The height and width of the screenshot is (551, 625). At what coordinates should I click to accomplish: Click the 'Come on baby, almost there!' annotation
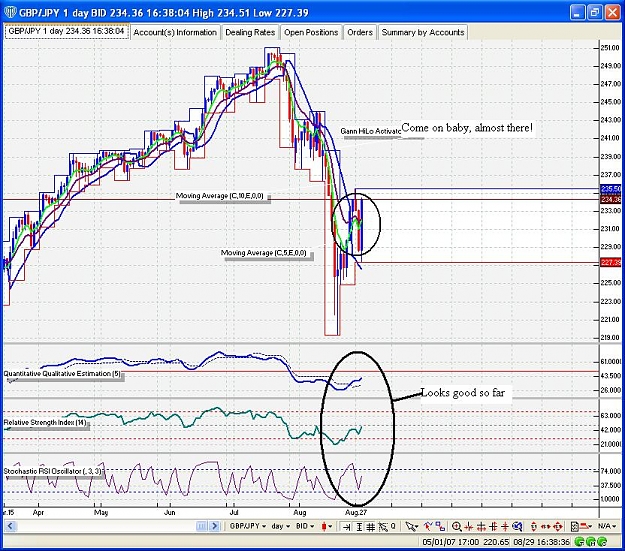coord(467,128)
